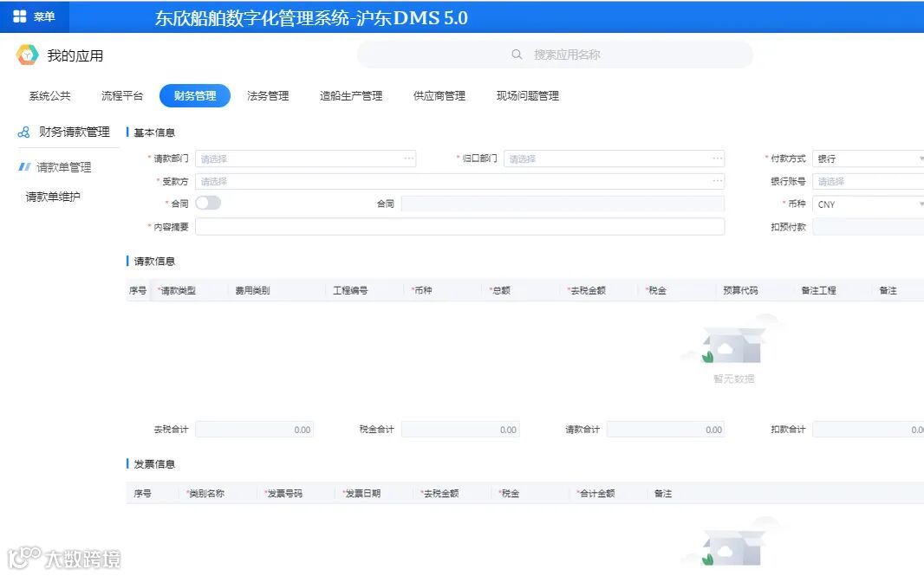This screenshot has width=924, height=576.
Task: Switch to the 流程平台 tab
Action: point(122,96)
